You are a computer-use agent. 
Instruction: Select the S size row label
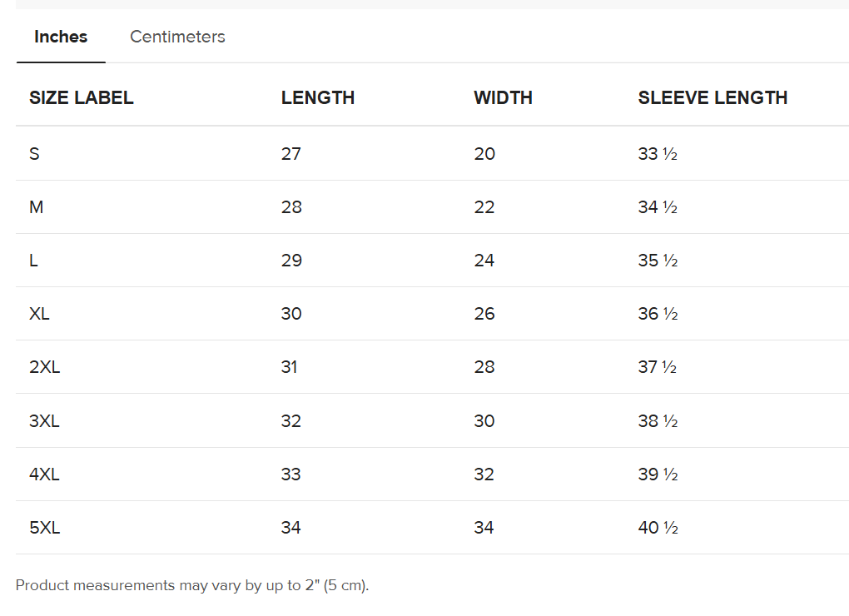(x=34, y=154)
